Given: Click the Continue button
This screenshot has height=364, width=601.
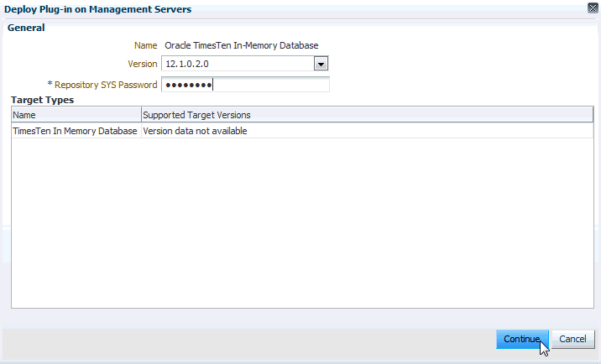Looking at the screenshot, I should click(x=522, y=339).
